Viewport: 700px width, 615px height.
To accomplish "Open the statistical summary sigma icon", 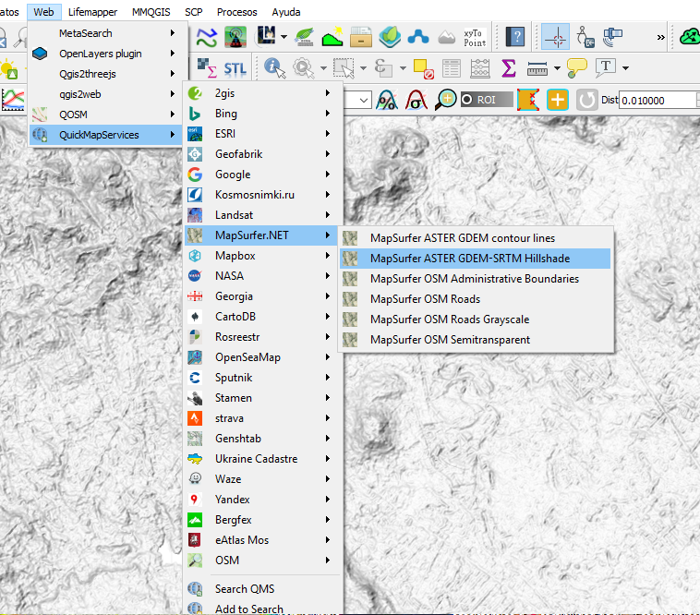I will (x=509, y=68).
